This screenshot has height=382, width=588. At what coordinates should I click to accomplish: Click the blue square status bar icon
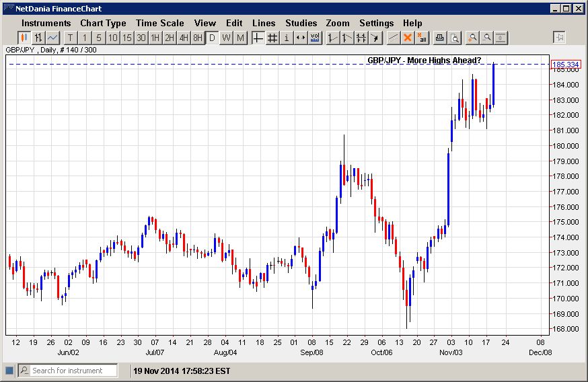tap(9, 371)
